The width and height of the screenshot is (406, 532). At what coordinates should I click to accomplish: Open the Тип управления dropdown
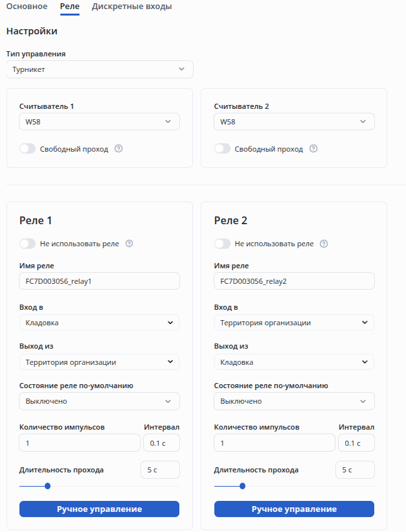[x=99, y=69]
